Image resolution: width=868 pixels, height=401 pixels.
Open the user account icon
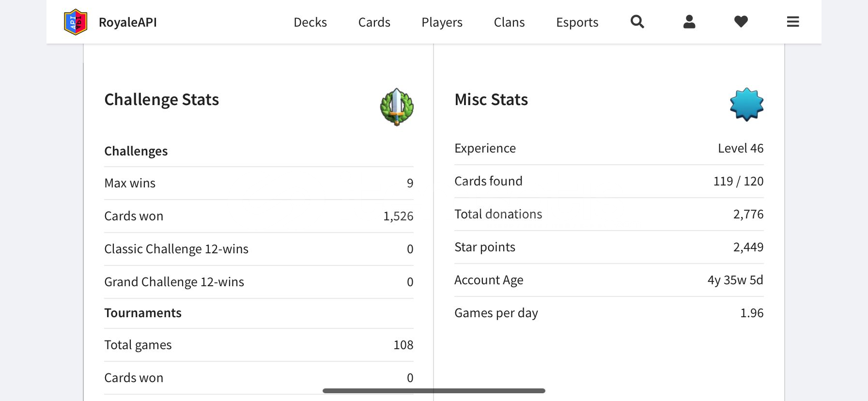coord(689,22)
